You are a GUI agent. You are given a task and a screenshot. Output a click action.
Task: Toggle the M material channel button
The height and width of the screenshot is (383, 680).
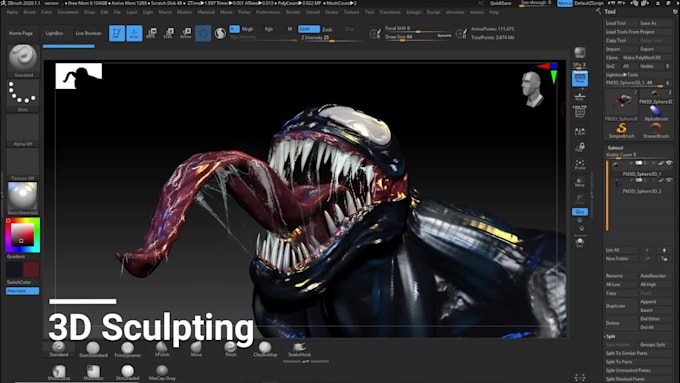point(290,29)
